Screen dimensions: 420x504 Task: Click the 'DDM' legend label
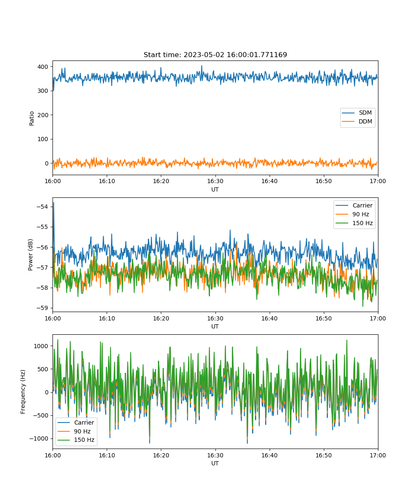(x=365, y=122)
